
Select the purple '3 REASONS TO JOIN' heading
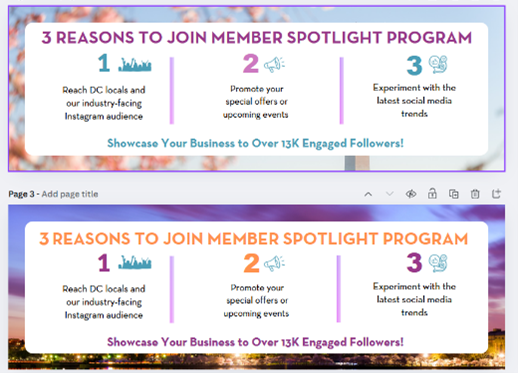pos(257,37)
